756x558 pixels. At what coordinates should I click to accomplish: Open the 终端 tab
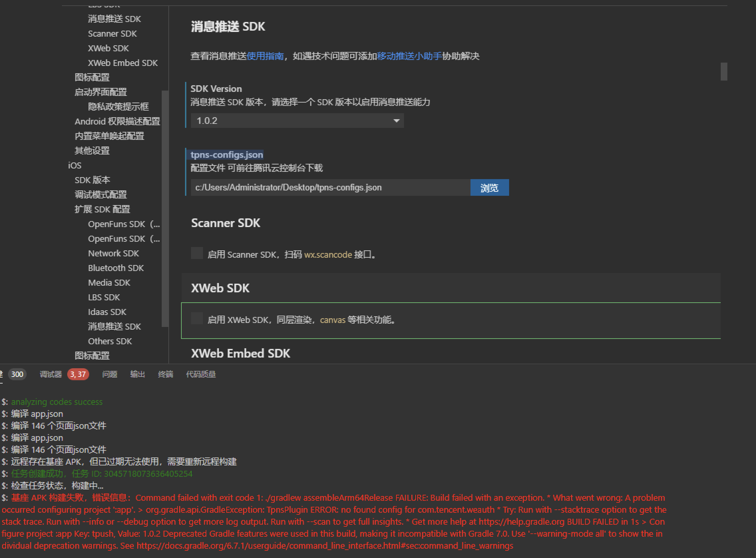[165, 374]
